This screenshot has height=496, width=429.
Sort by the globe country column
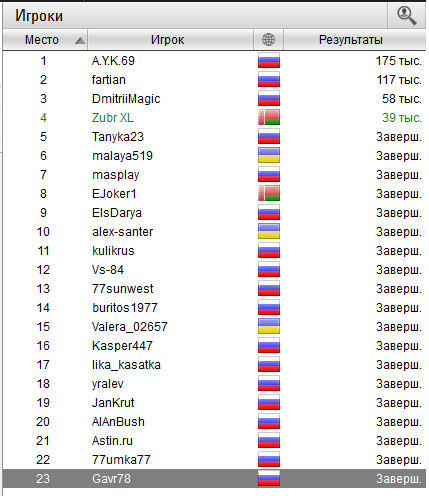[268, 40]
